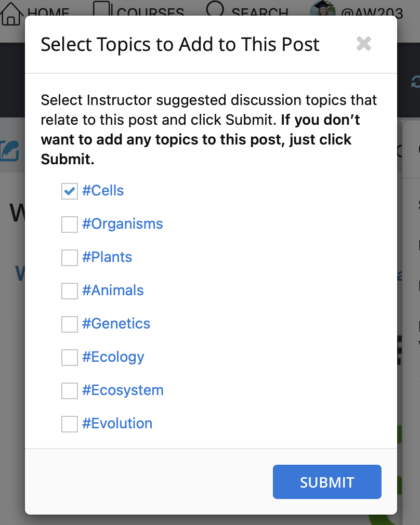Enable the #Genetics checkbox

[70, 324]
